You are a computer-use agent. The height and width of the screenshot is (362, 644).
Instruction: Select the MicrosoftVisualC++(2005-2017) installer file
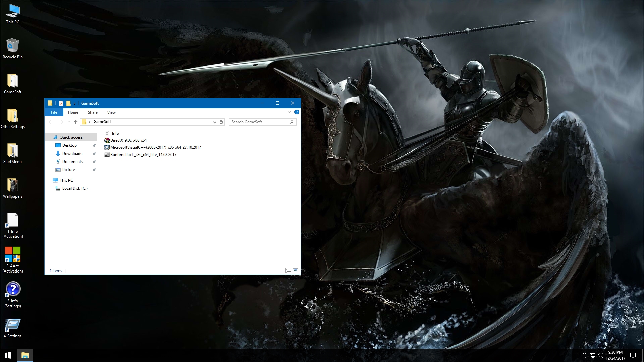[153, 147]
